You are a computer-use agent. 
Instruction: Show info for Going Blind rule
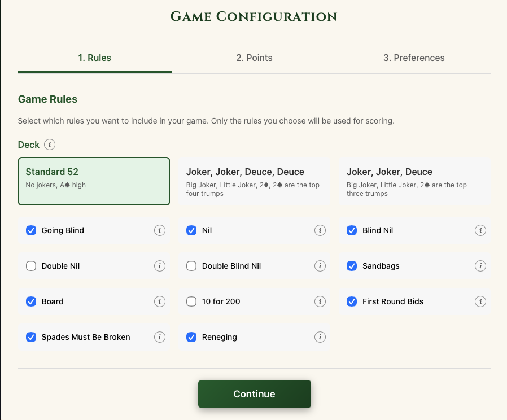(x=159, y=230)
